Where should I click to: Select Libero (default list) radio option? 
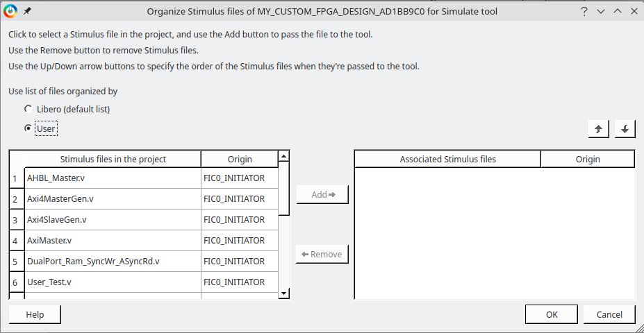pyautogui.click(x=28, y=109)
